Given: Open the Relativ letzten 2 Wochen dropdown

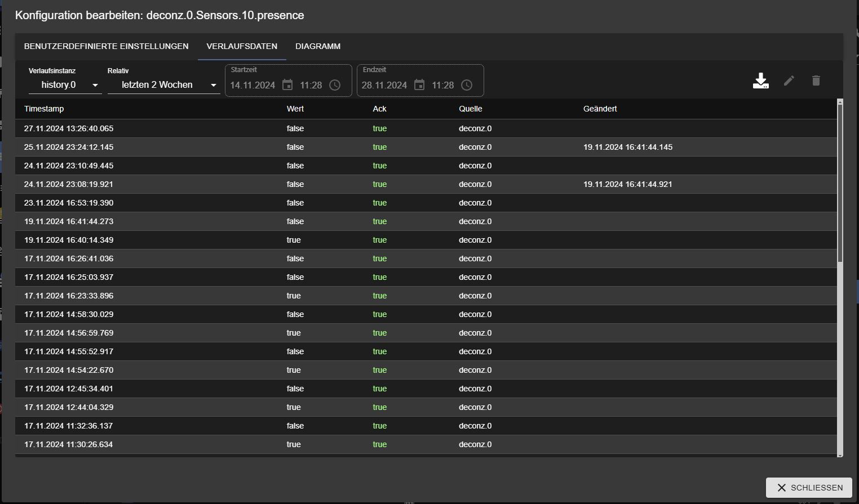Looking at the screenshot, I should 164,85.
